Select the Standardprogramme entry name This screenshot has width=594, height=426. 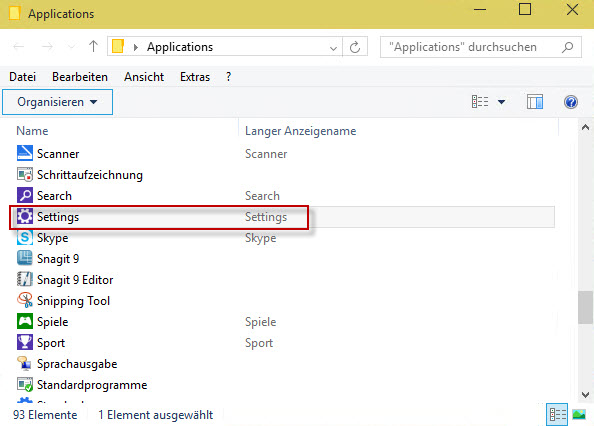pyautogui.click(x=92, y=385)
